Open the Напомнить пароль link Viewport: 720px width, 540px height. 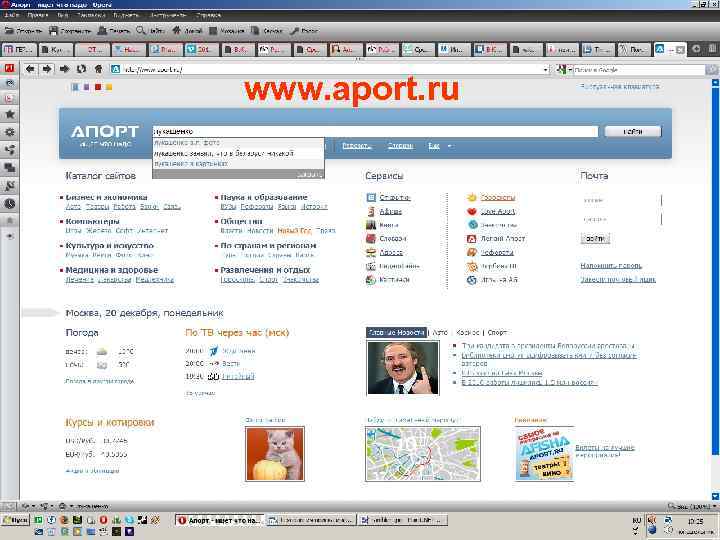(x=611, y=265)
